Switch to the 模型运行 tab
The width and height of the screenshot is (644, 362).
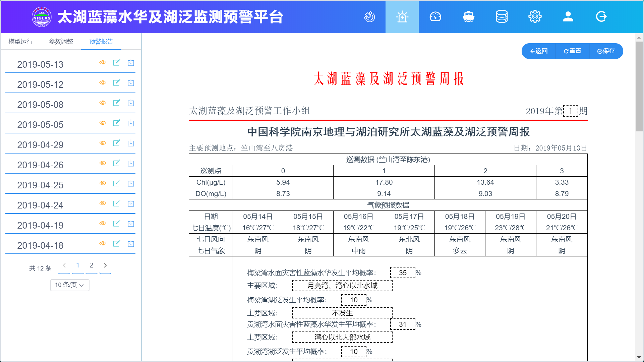pyautogui.click(x=20, y=42)
